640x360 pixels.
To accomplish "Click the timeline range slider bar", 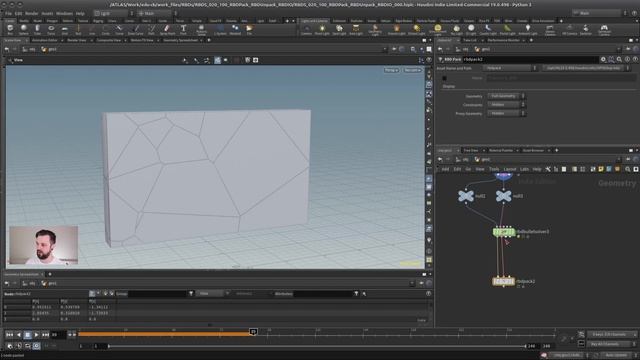I will pyautogui.click(x=317, y=346).
